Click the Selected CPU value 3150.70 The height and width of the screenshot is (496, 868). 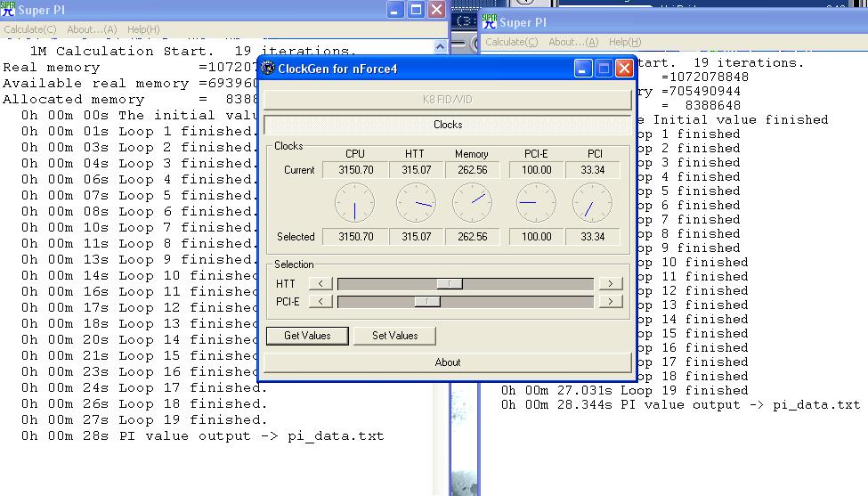(355, 236)
